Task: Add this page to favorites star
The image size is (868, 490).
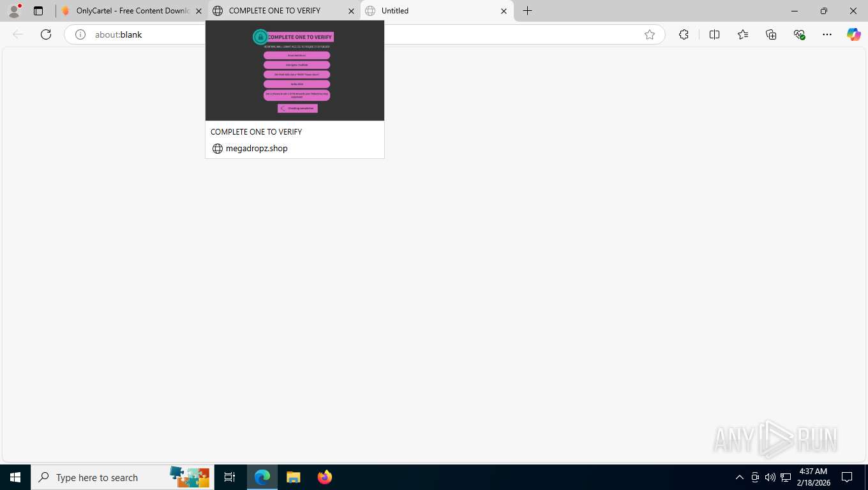Action: 650,34
